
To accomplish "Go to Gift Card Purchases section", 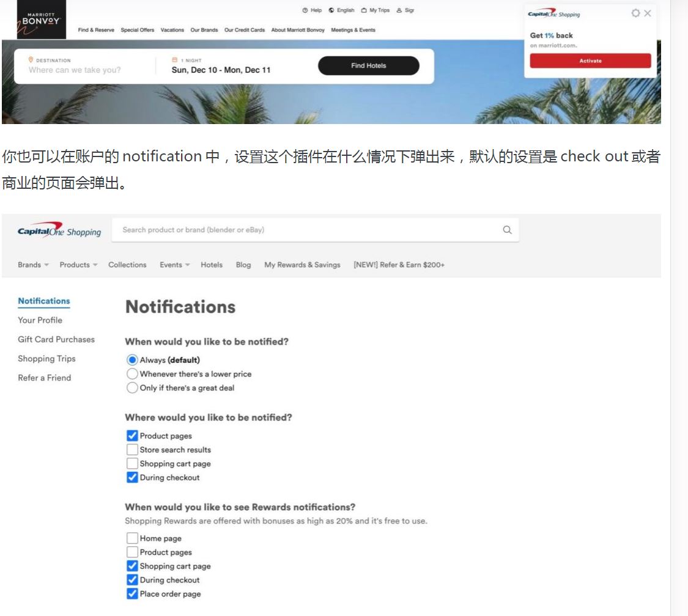I will 56,339.
